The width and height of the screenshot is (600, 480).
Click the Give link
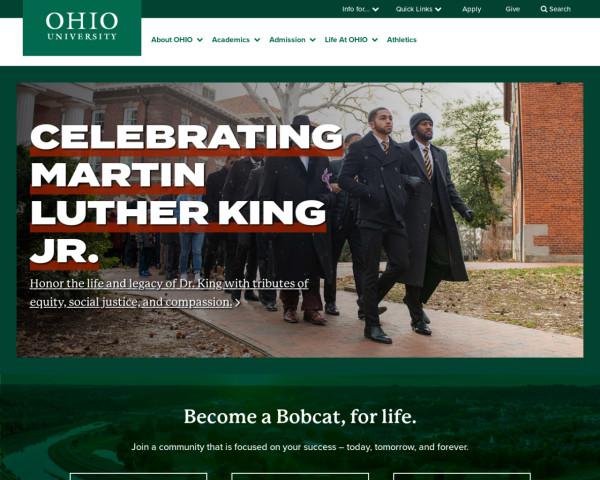pos(512,9)
